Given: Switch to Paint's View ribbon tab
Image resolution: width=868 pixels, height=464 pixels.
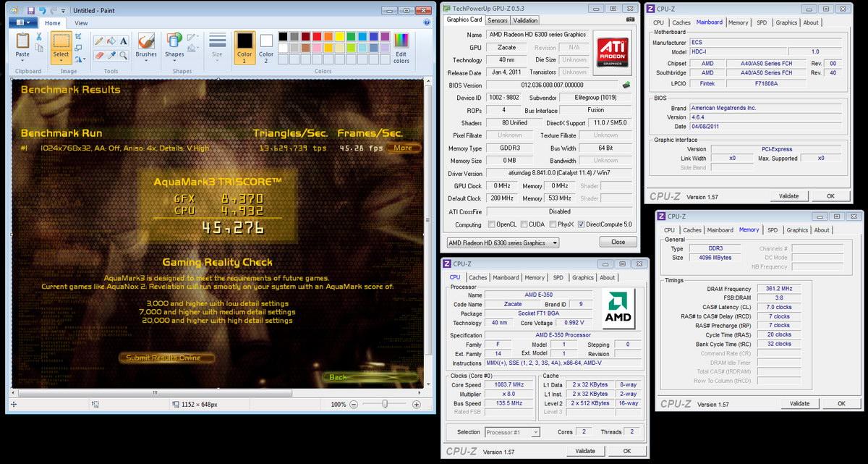Looking at the screenshot, I should (x=81, y=23).
